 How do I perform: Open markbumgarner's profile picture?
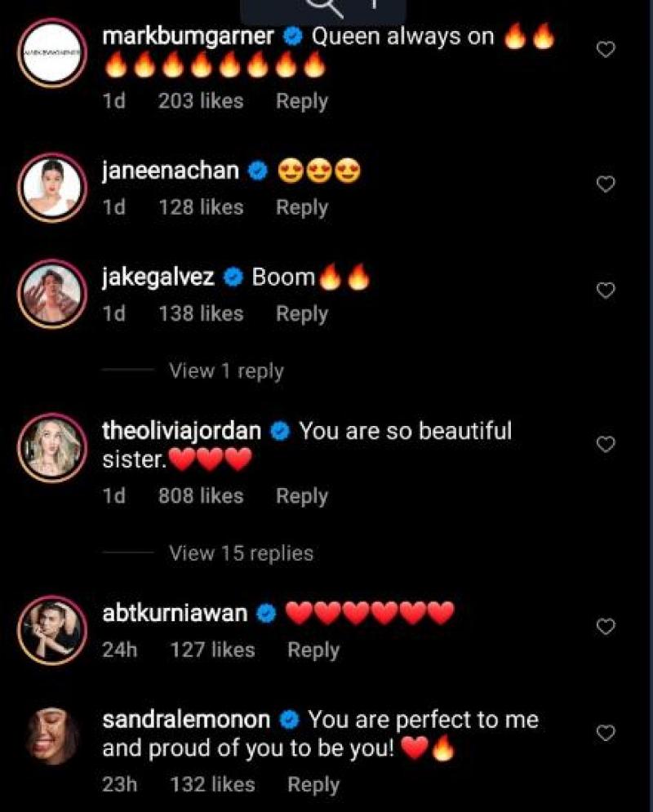(x=52, y=52)
